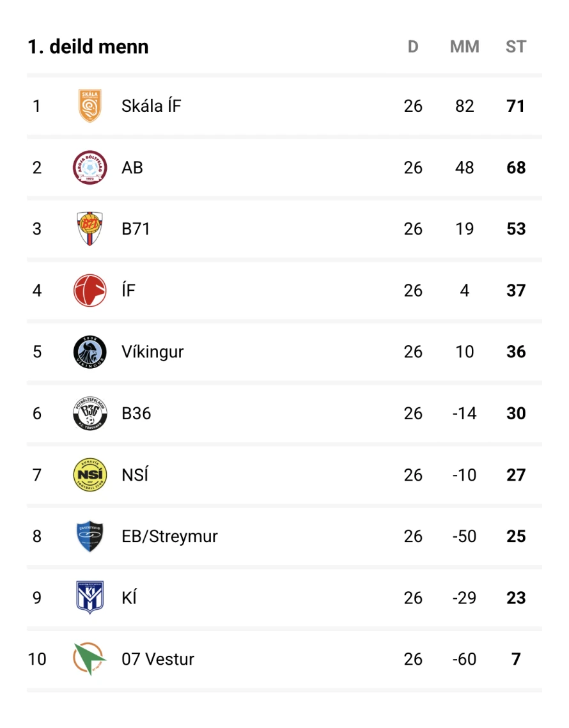Click the ST points column header
Viewport: 569px width, 728px height.
click(516, 47)
